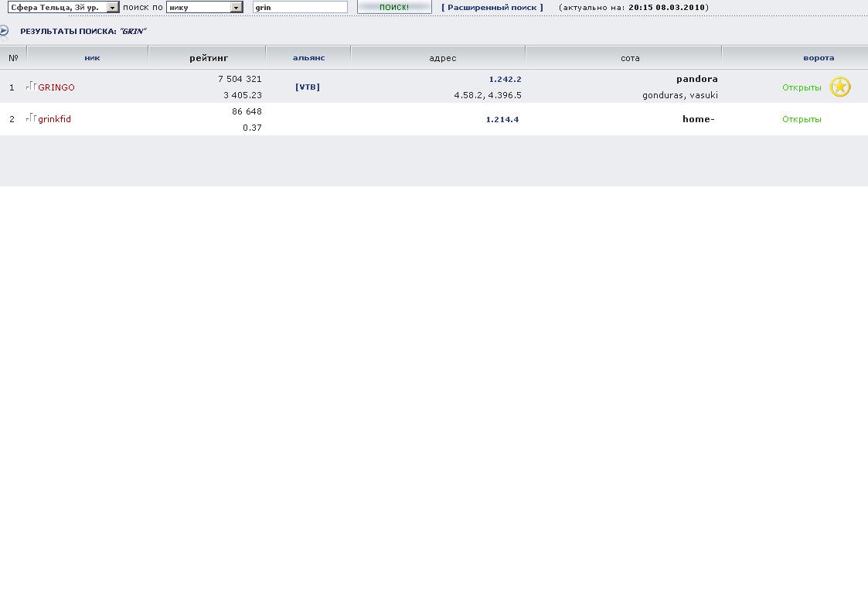Open player GRINGO's profile link

click(x=56, y=87)
